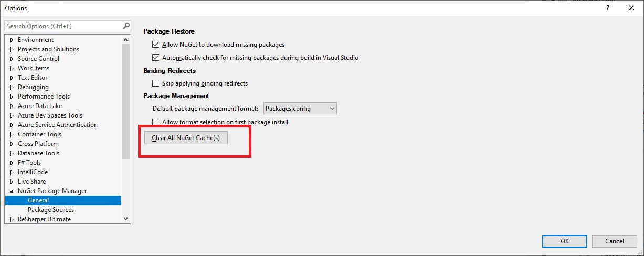Screen dimensions: 644x256
Task: Expand ReSharper Ultimate node arrow
Action: point(12,219)
